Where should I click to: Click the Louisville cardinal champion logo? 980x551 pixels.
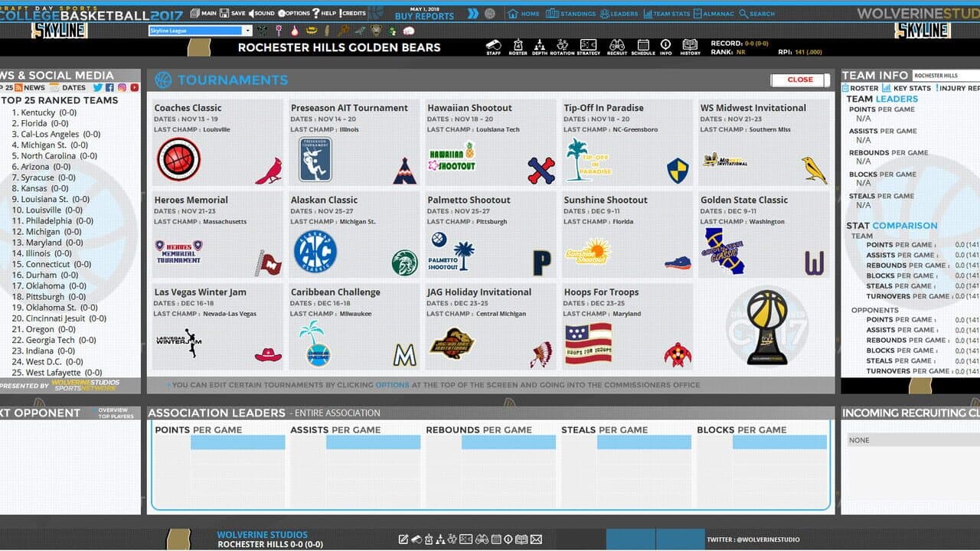(268, 171)
